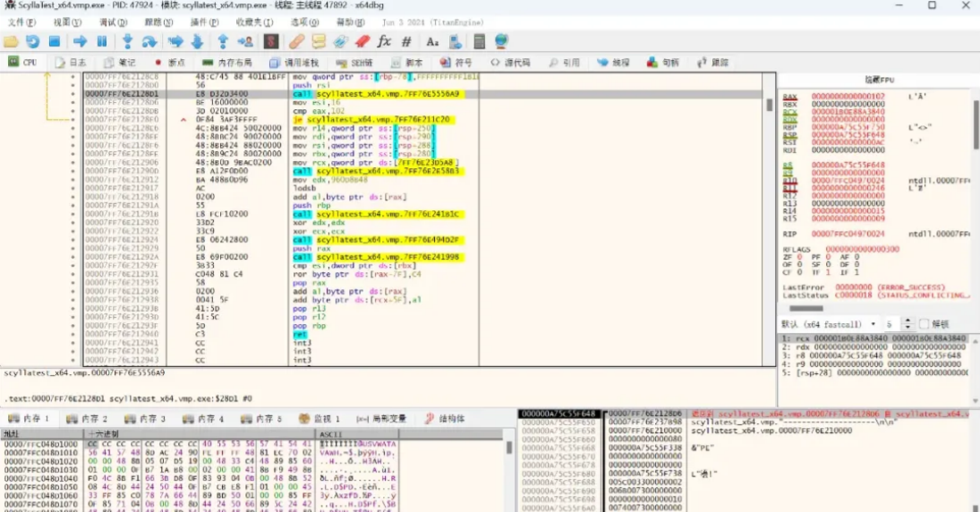The height and width of the screenshot is (512, 980).
Task: Open the 文件 (File) menu
Action: tap(21, 21)
